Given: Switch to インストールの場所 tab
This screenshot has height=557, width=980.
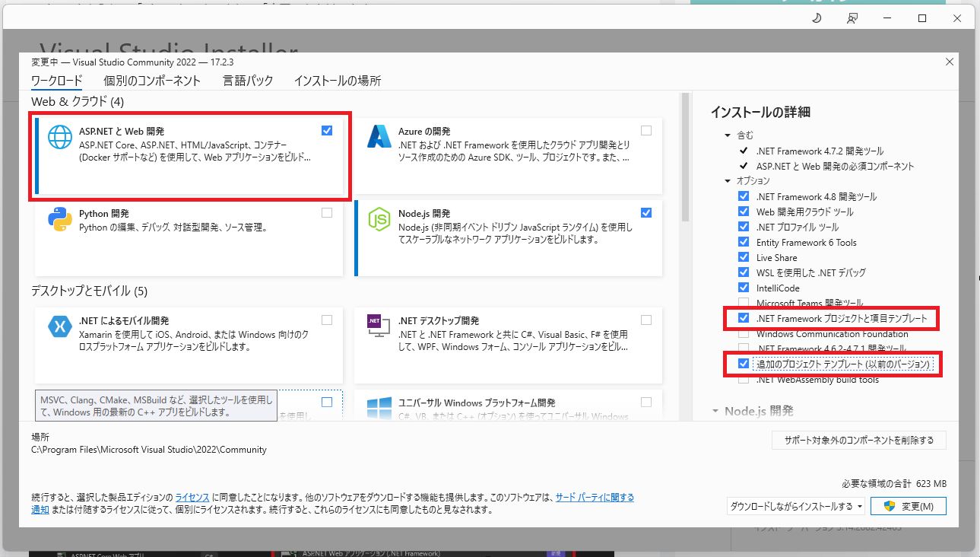Looking at the screenshot, I should 338,81.
